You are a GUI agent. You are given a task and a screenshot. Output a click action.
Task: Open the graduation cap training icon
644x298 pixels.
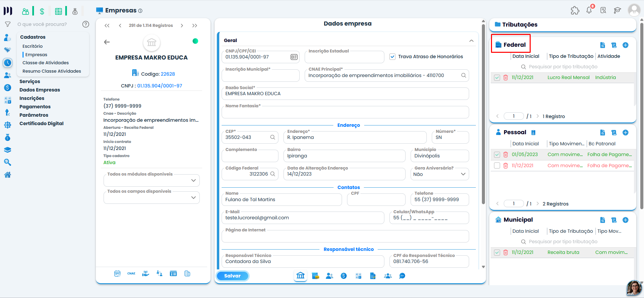[617, 10]
